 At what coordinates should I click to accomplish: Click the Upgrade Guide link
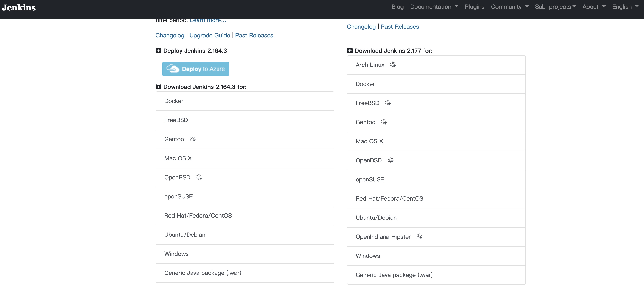coord(209,35)
